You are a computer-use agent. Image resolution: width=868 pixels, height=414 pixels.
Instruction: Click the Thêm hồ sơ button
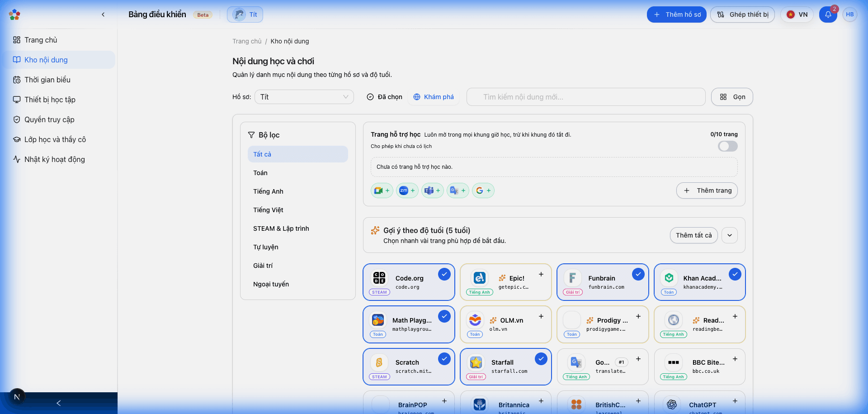click(x=676, y=14)
